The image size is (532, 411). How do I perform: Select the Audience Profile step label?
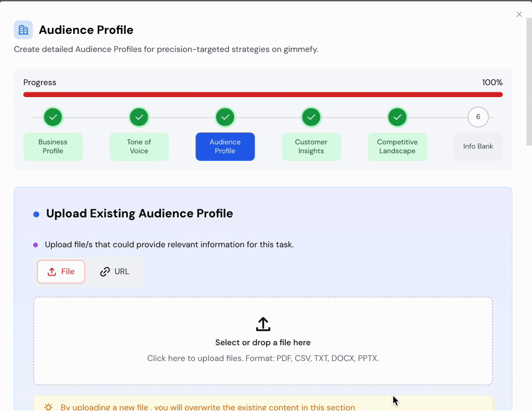pos(225,146)
